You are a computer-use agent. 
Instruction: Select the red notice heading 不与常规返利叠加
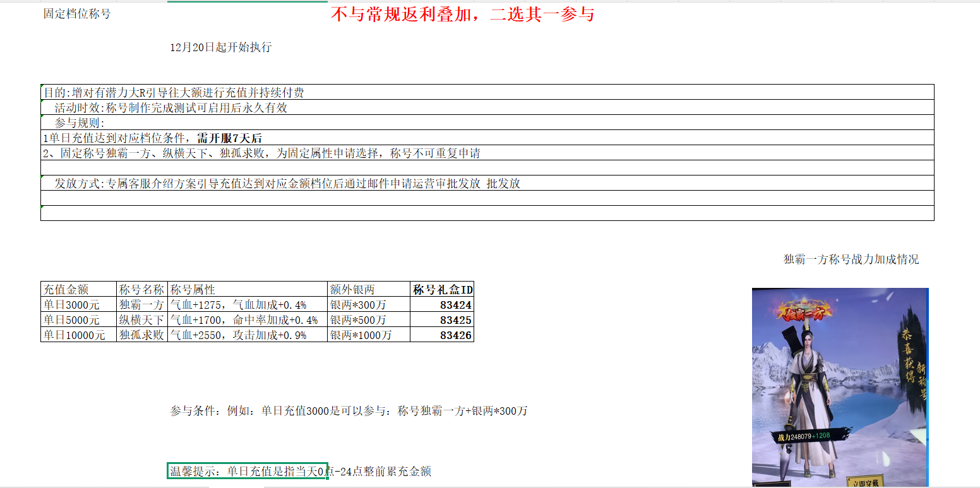(462, 15)
